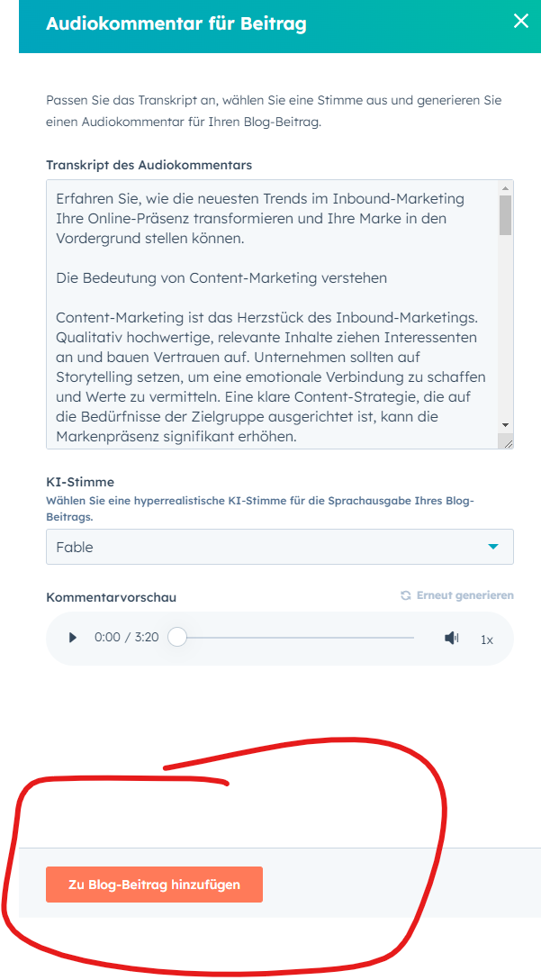Click the textarea resize handle corner

507,442
